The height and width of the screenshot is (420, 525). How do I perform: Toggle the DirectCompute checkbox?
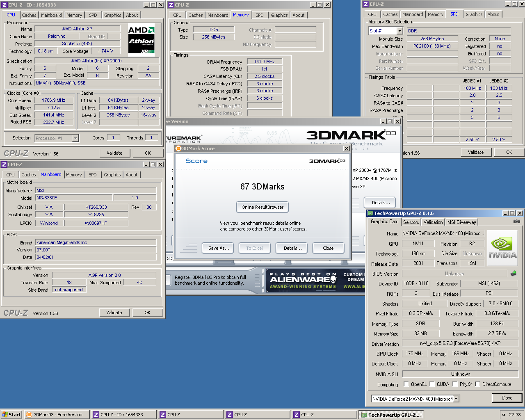pos(477,384)
